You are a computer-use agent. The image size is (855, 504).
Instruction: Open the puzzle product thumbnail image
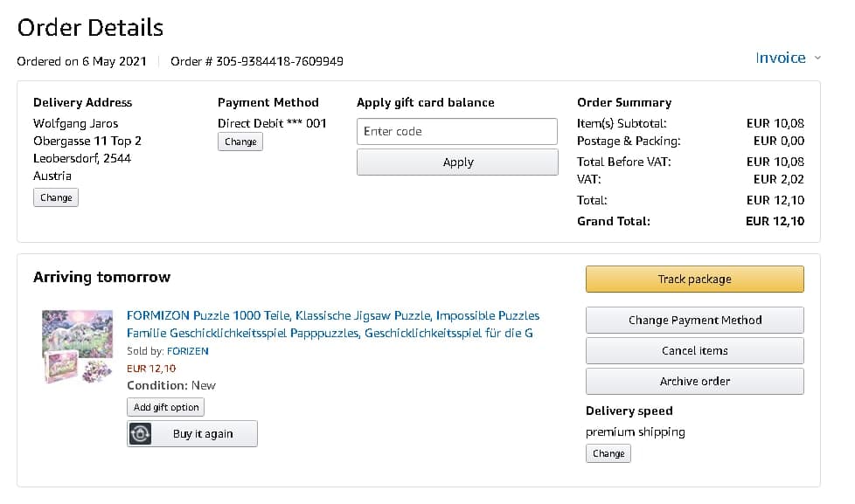[78, 346]
